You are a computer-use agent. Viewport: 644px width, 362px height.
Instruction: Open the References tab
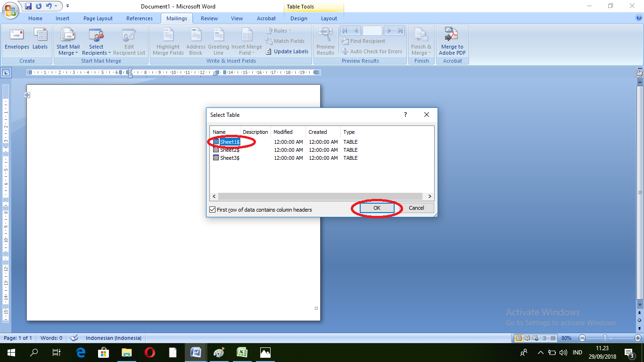point(139,18)
